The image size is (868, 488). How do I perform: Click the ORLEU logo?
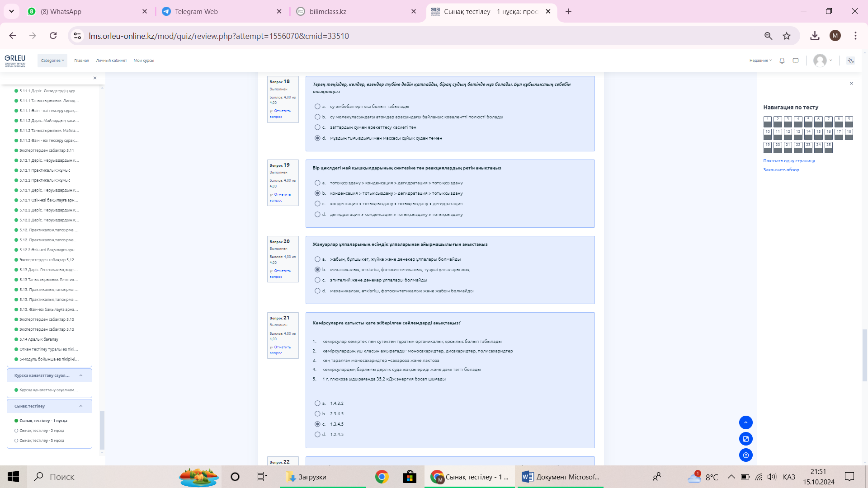[x=15, y=60]
